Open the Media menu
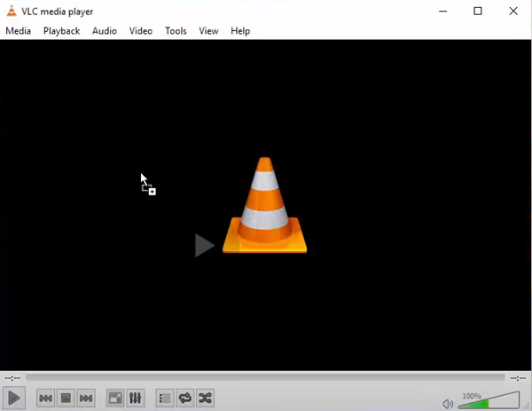The image size is (532, 411). coord(18,31)
